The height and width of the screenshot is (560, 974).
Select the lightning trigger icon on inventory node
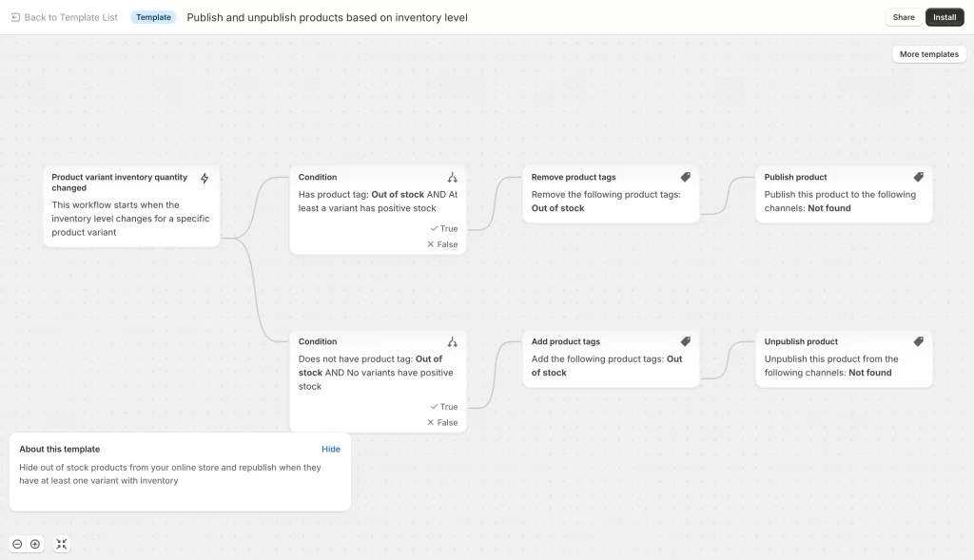click(x=205, y=177)
